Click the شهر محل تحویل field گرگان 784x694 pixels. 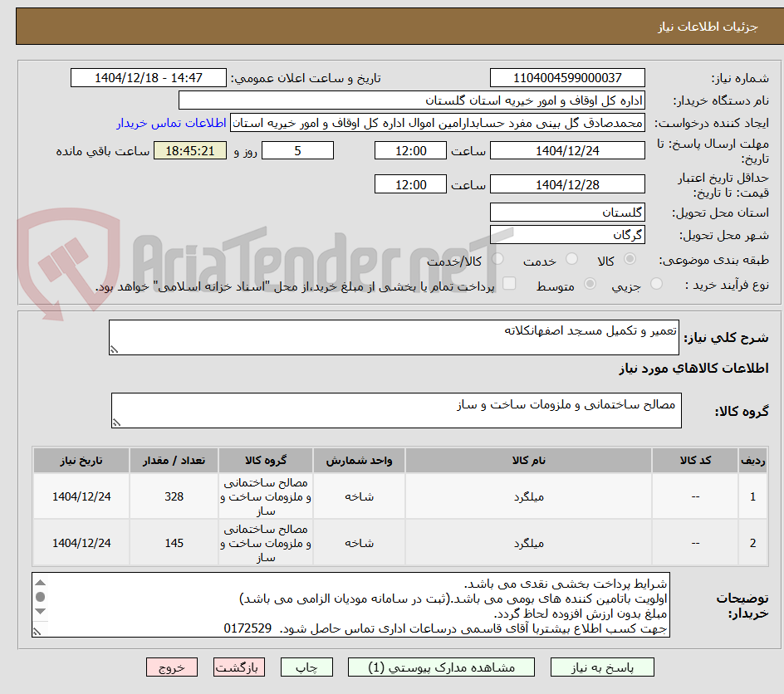click(x=567, y=235)
